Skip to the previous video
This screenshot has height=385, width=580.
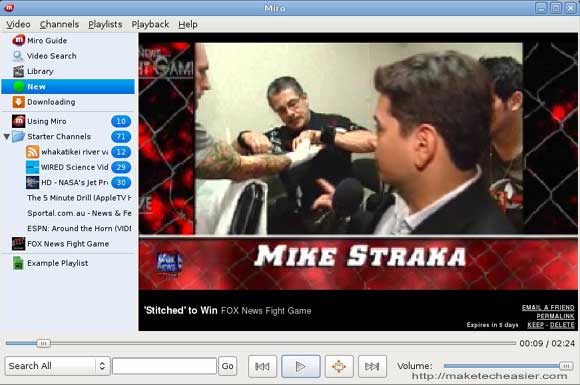(x=262, y=366)
